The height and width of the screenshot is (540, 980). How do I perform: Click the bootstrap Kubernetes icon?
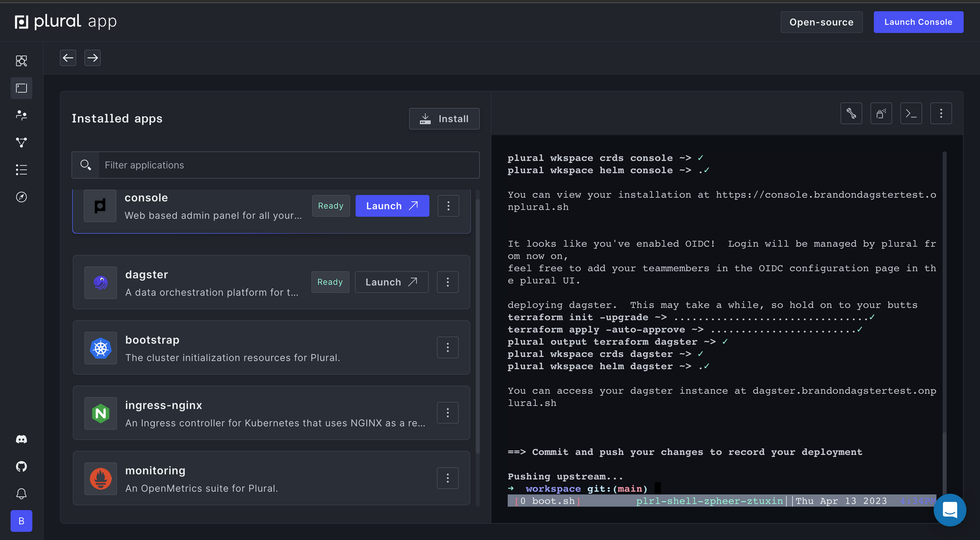pyautogui.click(x=100, y=348)
